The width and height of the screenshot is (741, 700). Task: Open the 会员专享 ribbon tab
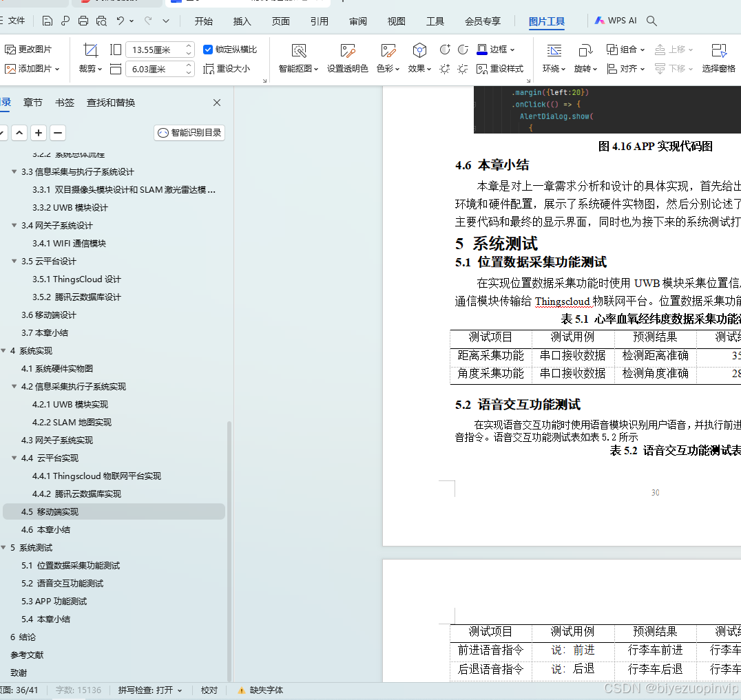point(483,21)
